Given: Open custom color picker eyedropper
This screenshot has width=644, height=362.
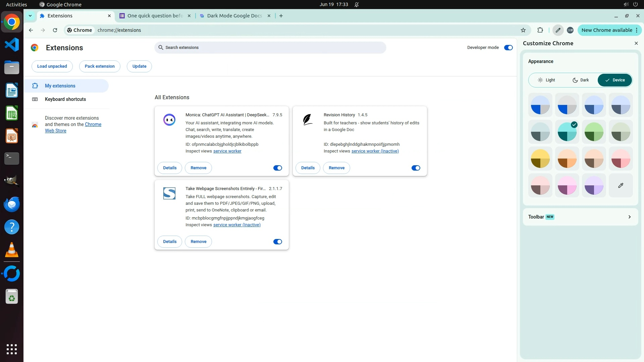Looking at the screenshot, I should (621, 185).
